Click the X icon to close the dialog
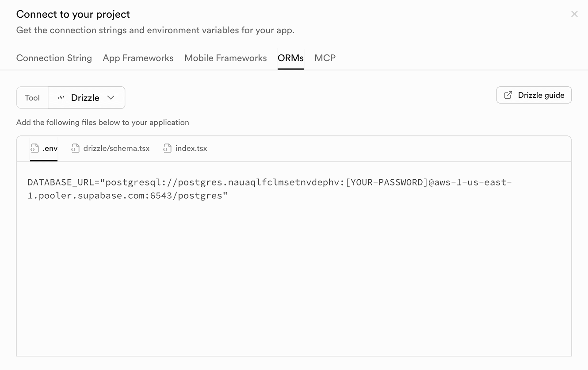The image size is (588, 370). tap(574, 14)
